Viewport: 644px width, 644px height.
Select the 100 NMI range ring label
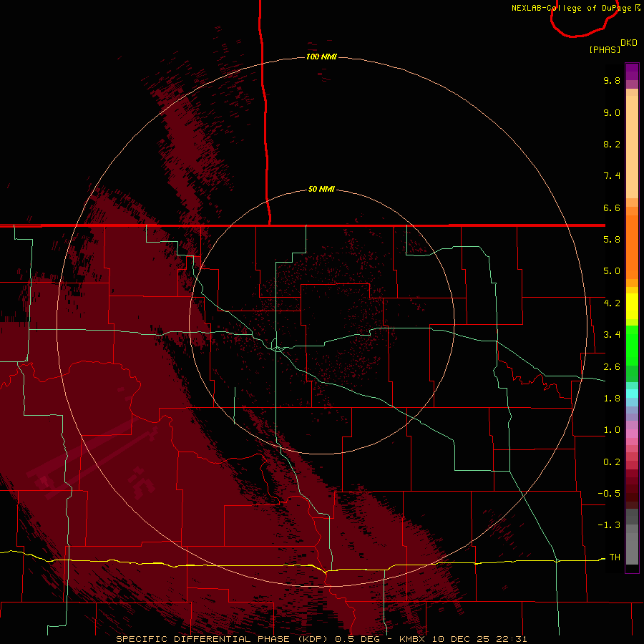tap(321, 57)
